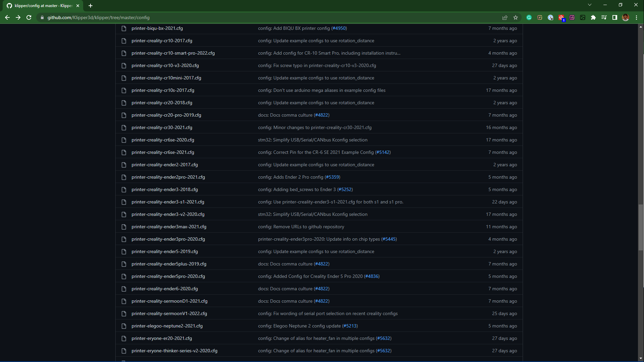644x362 pixels.
Task: Open pull request #5213 link
Action: [350, 326]
